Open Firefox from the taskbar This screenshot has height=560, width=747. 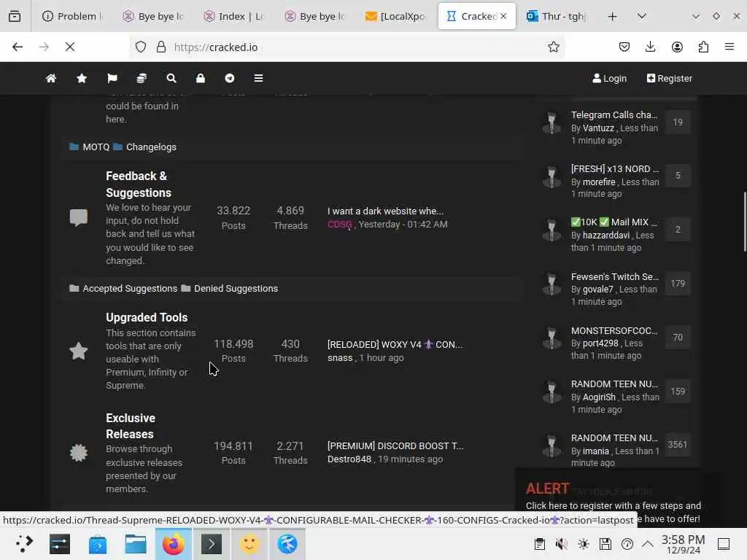click(x=174, y=544)
